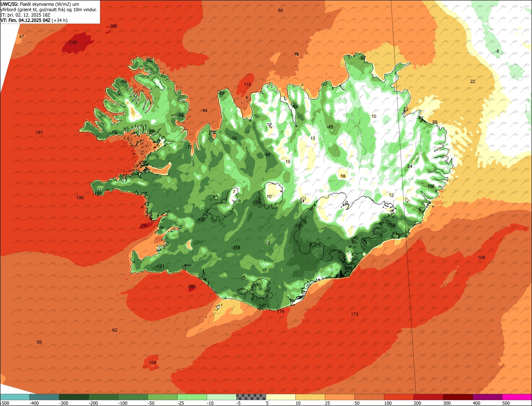Click the -147 value on the south coast
532x406 pixels.
click(262, 306)
